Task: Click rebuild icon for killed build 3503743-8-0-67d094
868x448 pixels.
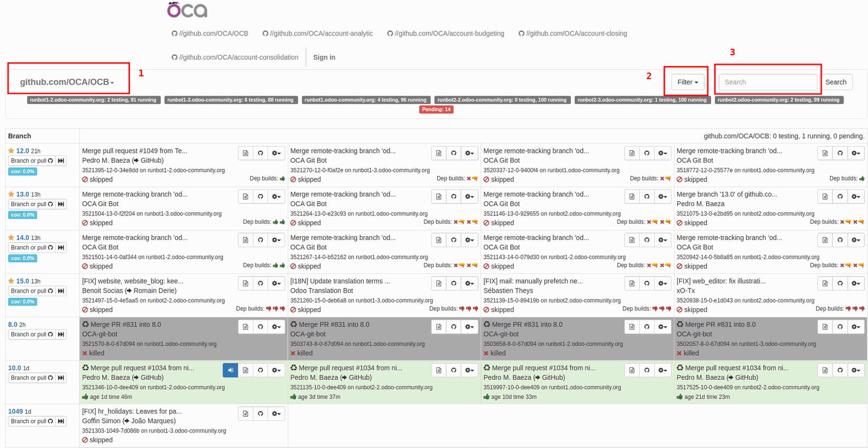Action: tap(454, 327)
